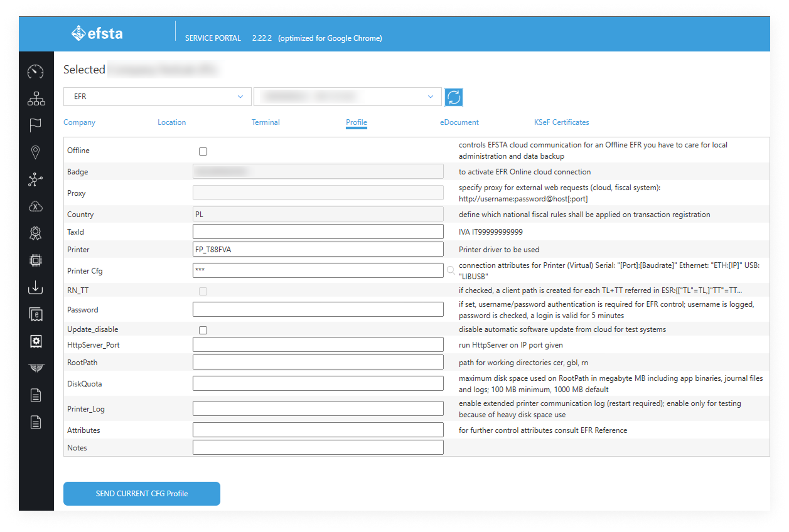Image resolution: width=789 pixels, height=532 pixels.
Task: Switch to the Terminal tab
Action: coord(266,122)
